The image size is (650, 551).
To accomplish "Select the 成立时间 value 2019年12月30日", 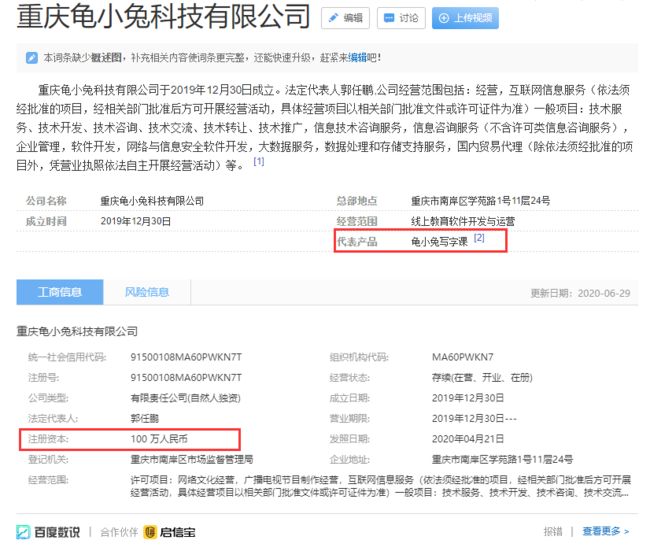I will 136,221.
